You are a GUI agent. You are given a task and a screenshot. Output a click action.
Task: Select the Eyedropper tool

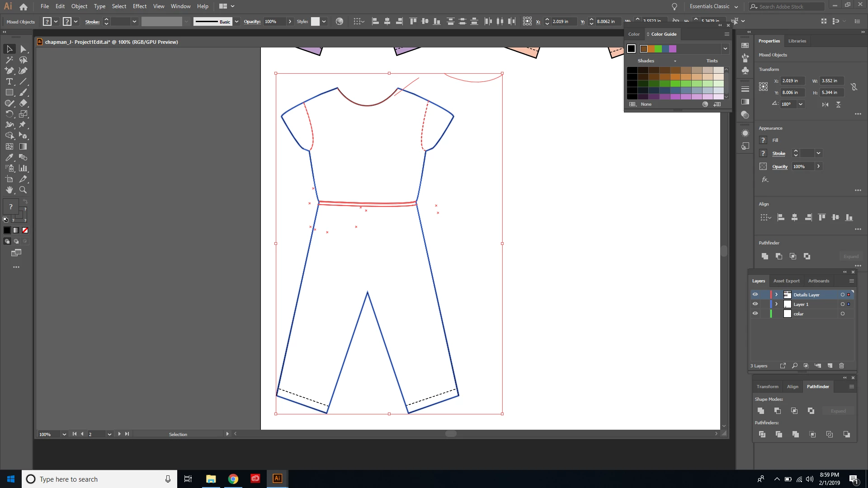click(x=9, y=158)
